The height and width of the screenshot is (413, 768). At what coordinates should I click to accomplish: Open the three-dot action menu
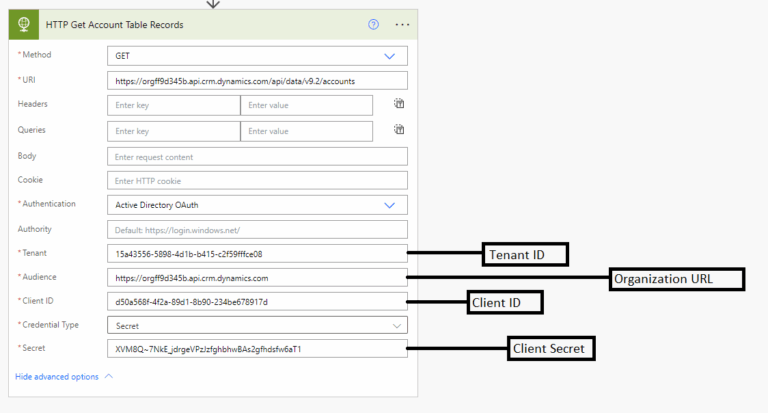pyautogui.click(x=402, y=24)
